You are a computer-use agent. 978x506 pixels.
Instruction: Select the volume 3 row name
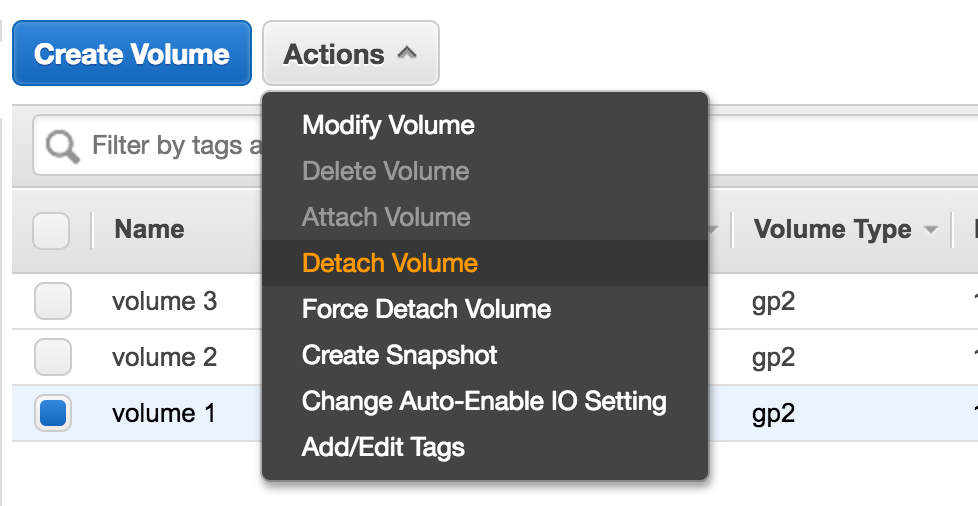[165, 301]
